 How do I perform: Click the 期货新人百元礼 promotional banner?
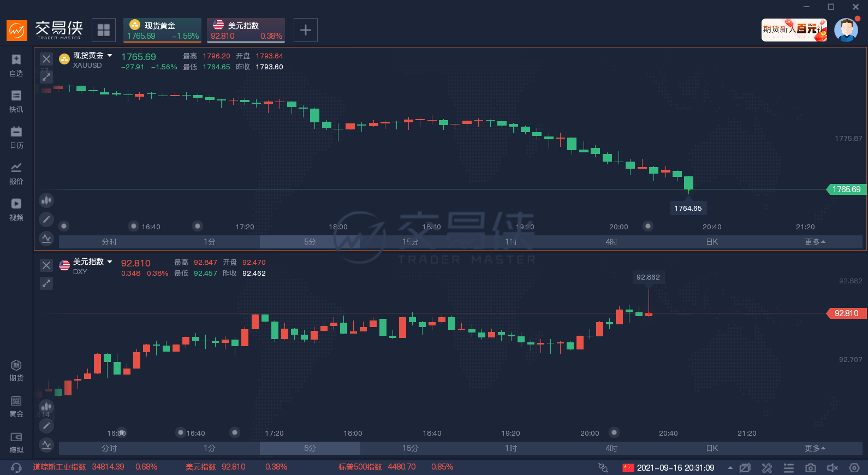tap(794, 29)
